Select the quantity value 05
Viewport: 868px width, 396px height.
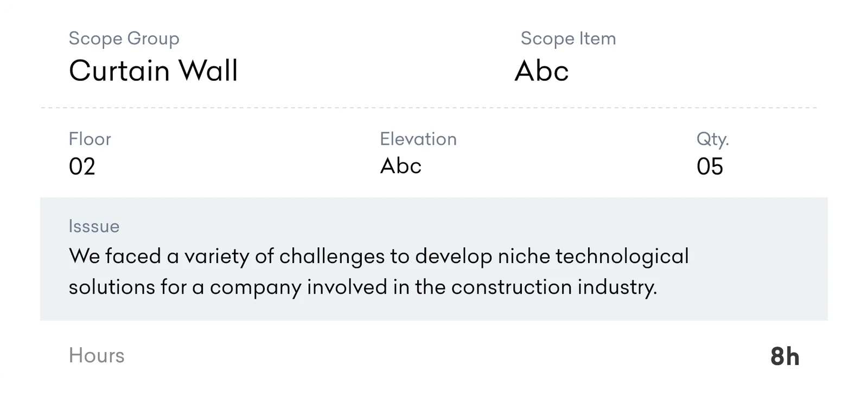[x=710, y=167]
